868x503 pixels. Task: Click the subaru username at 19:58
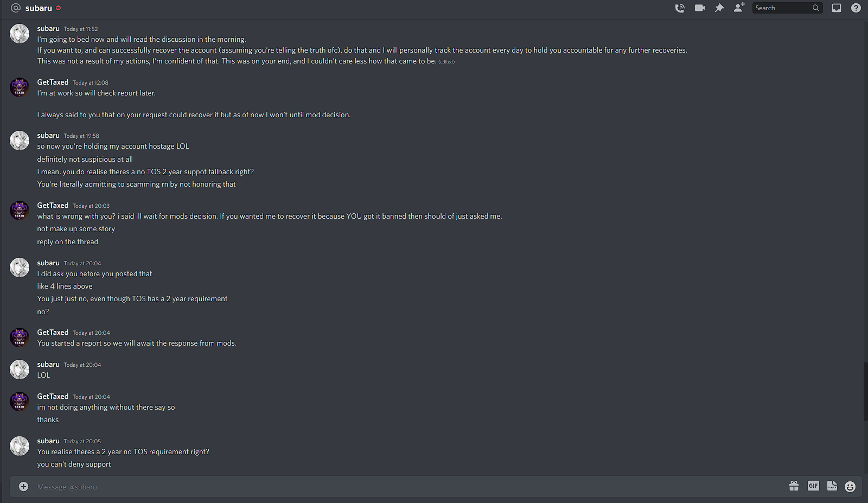(x=48, y=135)
